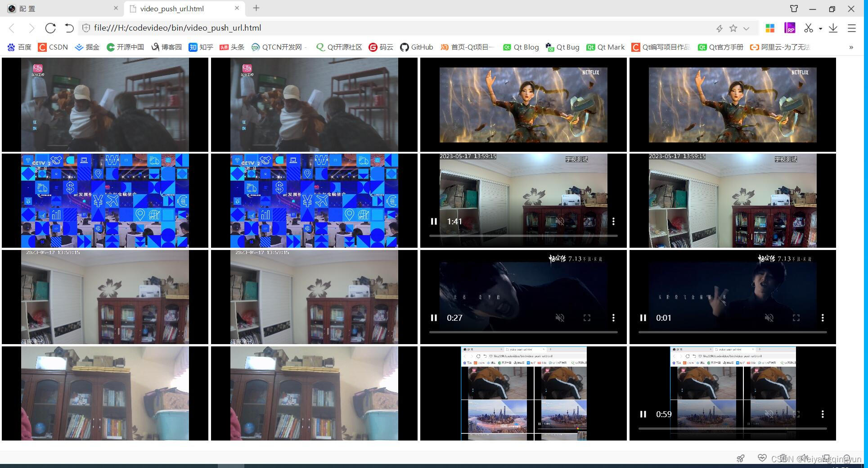The height and width of the screenshot is (468, 868).
Task: Pause the video showing 0:27
Action: click(x=434, y=318)
